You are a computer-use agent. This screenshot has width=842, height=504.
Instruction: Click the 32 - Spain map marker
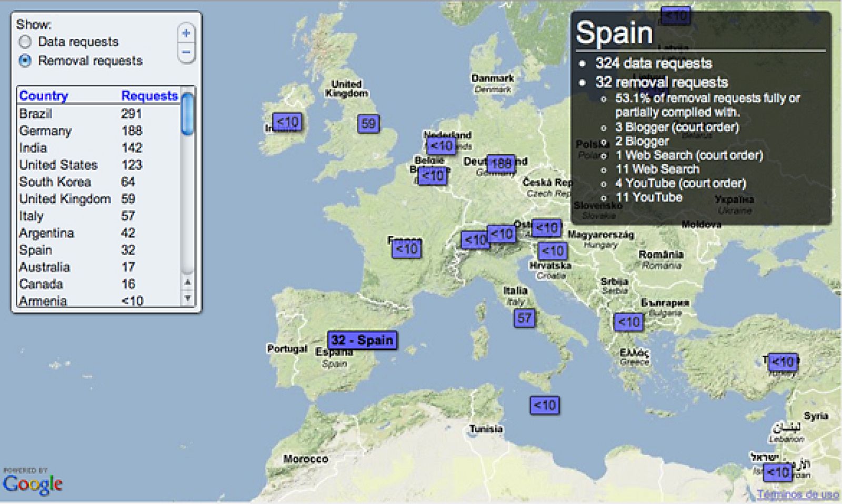362,340
